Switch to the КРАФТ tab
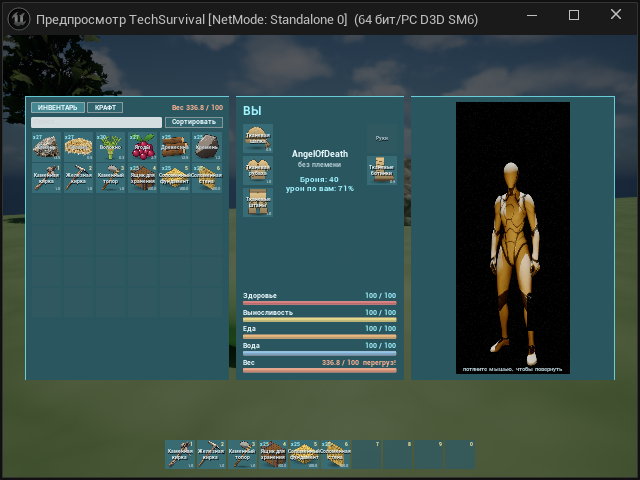640x480 pixels. point(105,107)
